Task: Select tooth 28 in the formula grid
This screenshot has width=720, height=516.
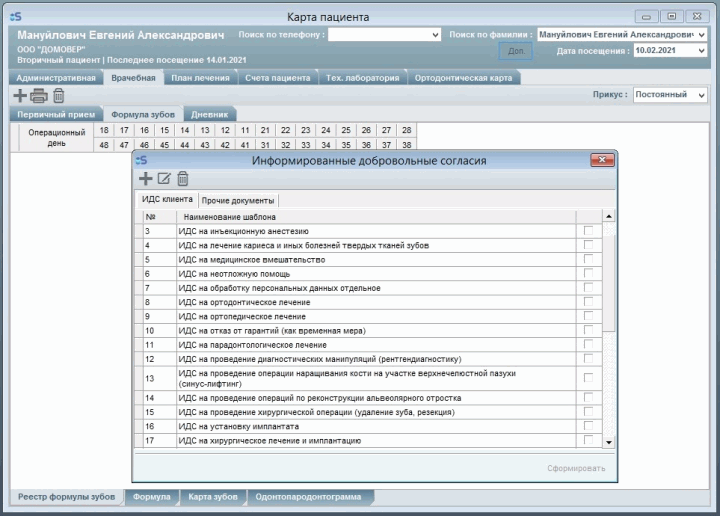Action: [406, 130]
